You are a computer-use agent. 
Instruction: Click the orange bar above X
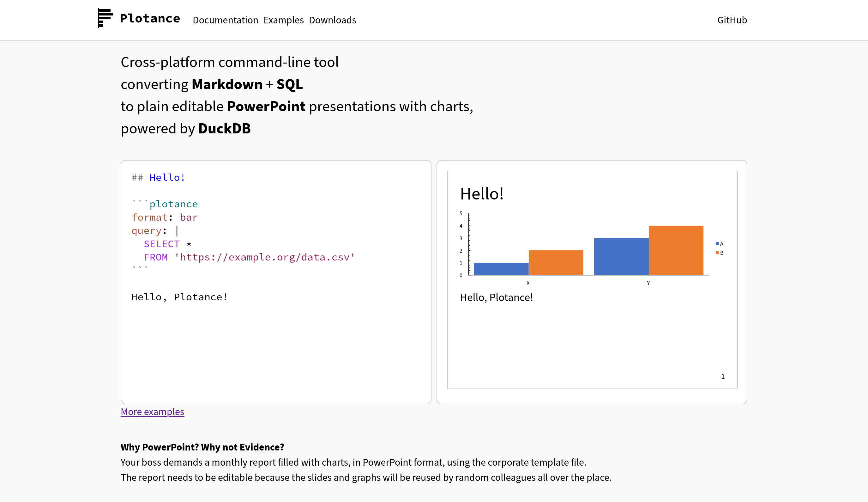556,263
